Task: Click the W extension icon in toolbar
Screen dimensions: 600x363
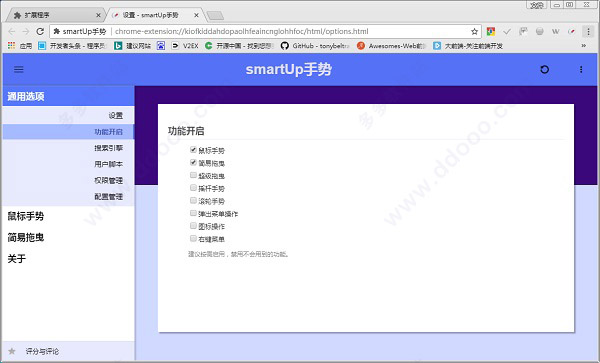Action: pos(556,31)
